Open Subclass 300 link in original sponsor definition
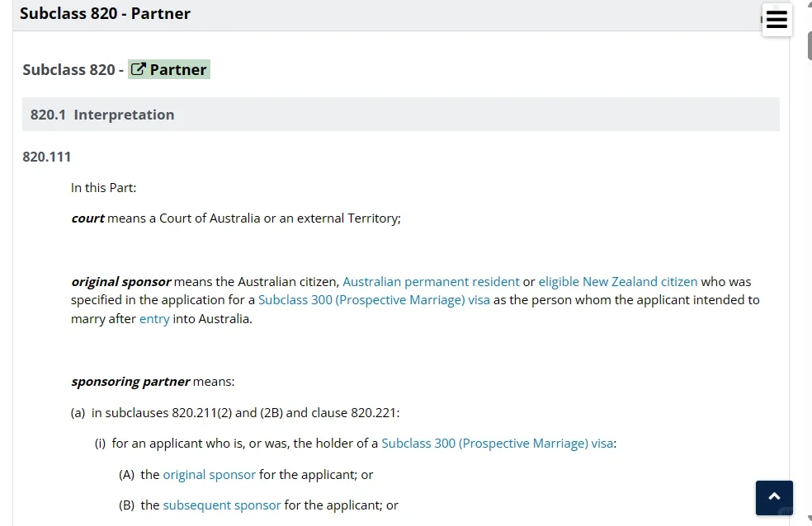Image resolution: width=812 pixels, height=526 pixels. (x=374, y=300)
